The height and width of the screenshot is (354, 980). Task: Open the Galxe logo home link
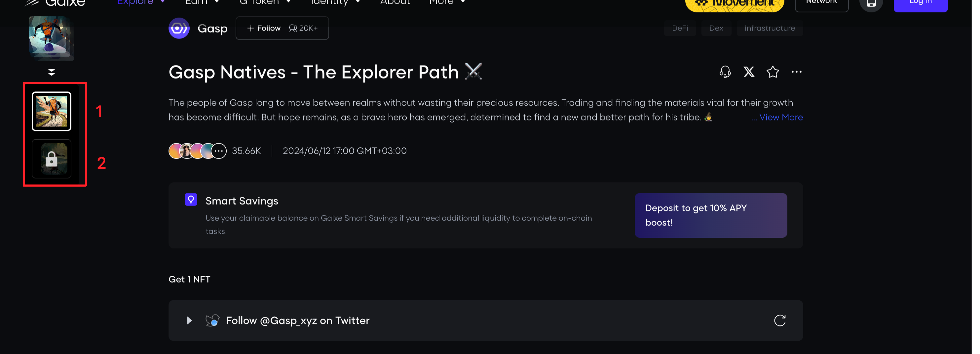click(x=56, y=2)
